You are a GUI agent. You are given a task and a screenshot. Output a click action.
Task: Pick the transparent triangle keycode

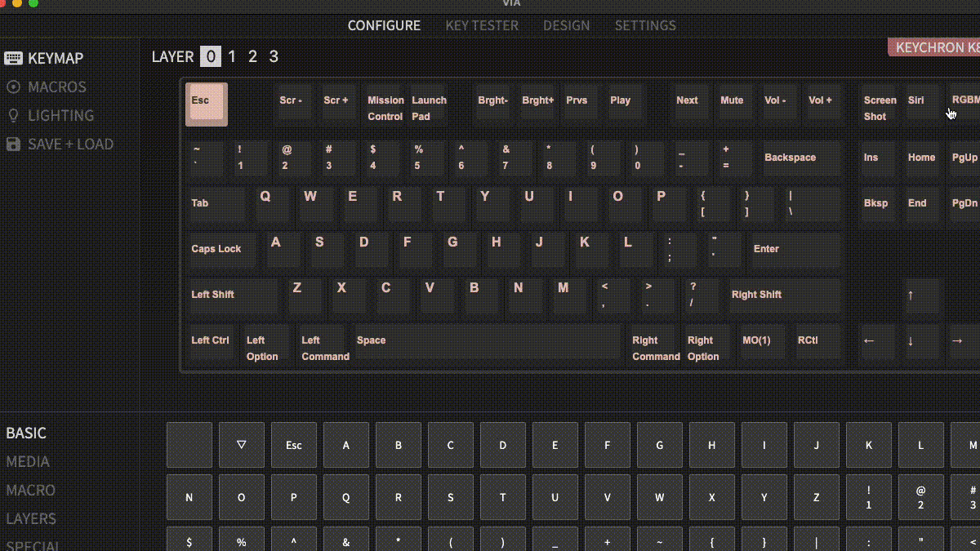(x=242, y=445)
